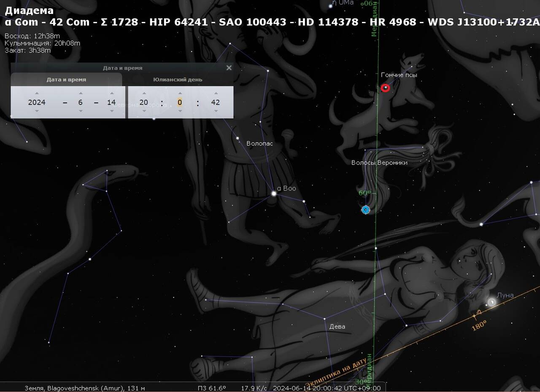Click the Волопас constellation label
The height and width of the screenshot is (392, 540).
259,143
